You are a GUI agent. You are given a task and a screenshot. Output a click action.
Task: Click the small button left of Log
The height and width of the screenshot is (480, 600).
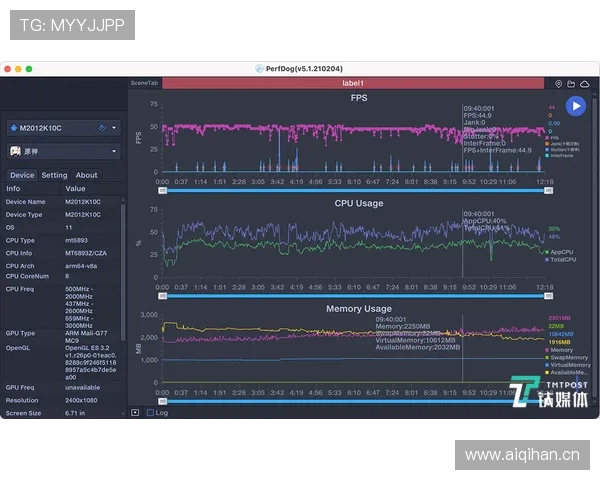136,412
